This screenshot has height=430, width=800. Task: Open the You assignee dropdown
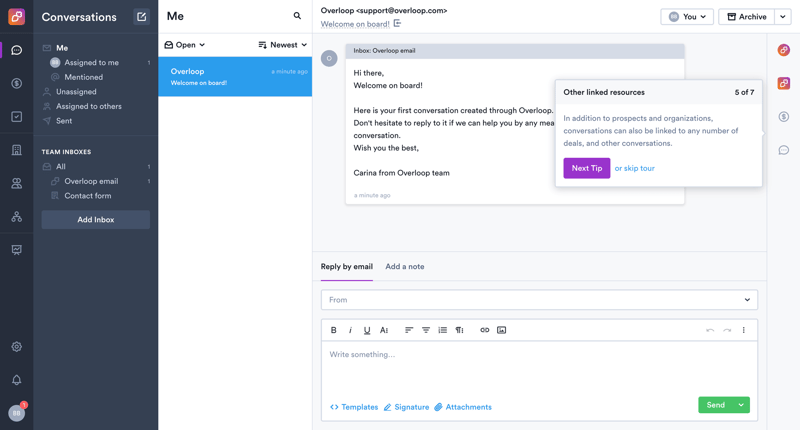click(687, 16)
